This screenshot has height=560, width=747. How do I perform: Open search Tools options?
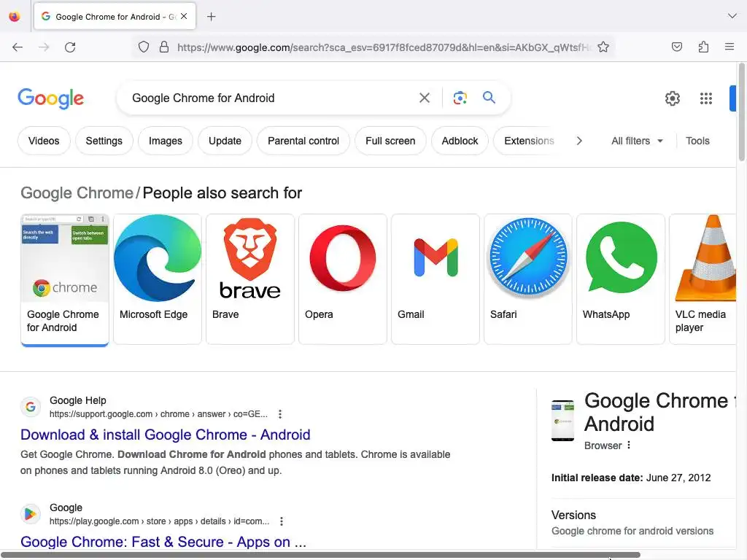click(697, 141)
